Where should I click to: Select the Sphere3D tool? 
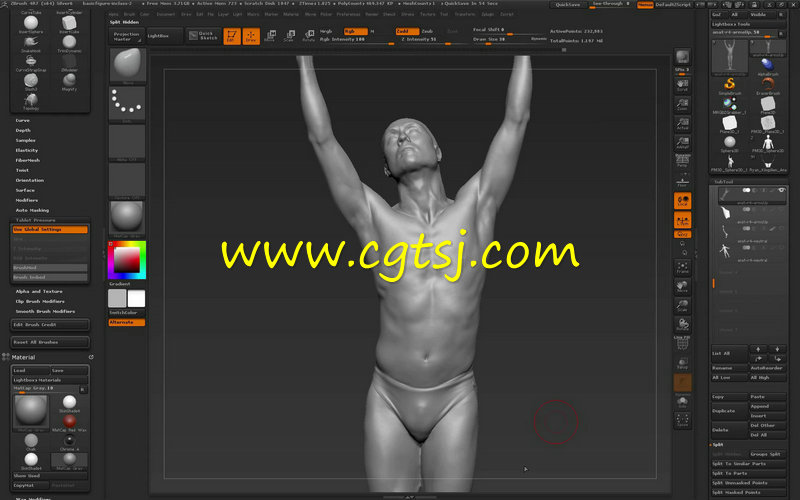[x=730, y=143]
